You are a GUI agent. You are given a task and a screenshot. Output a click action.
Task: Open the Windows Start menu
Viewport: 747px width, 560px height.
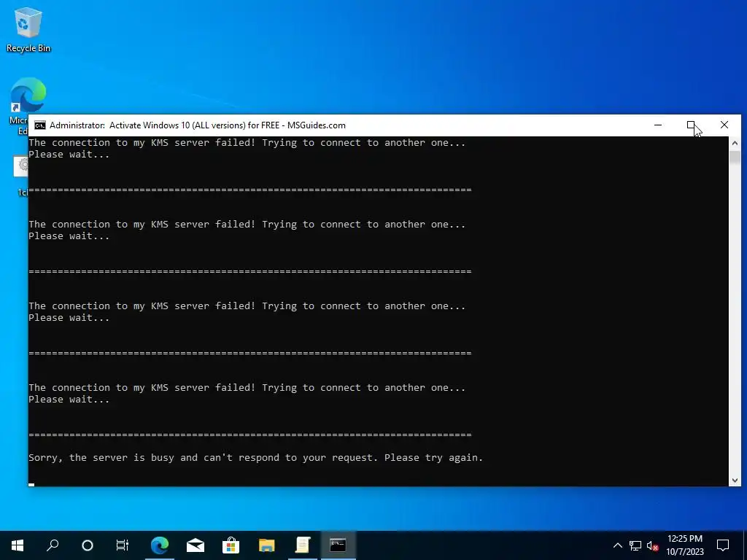(x=18, y=545)
